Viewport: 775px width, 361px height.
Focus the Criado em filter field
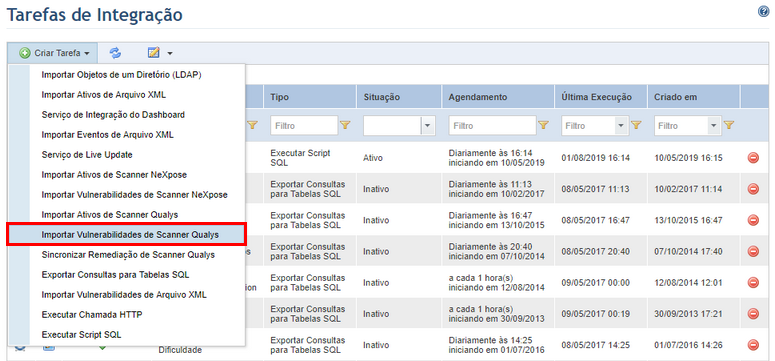681,126
